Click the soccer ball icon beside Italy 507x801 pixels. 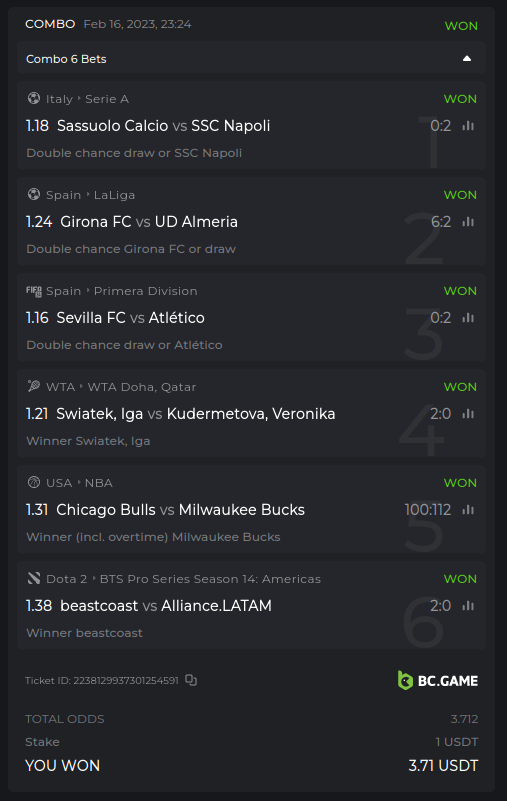pyautogui.click(x=34, y=98)
